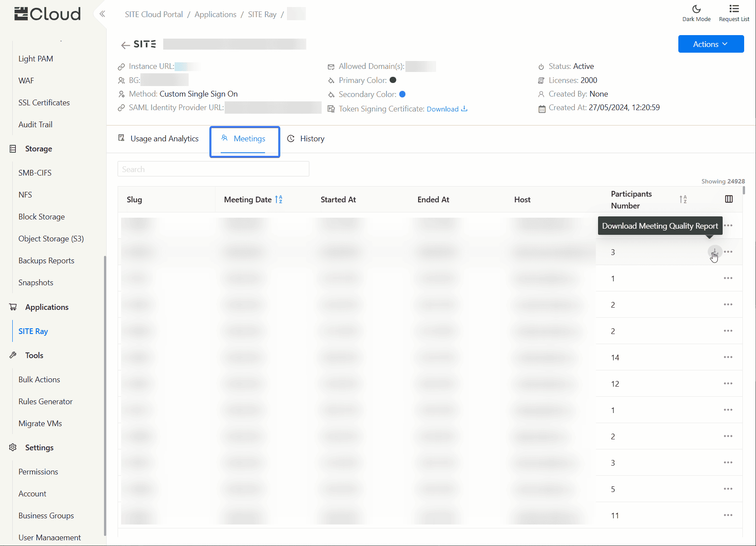Screen dimensions: 756x546
Task: Open Audit Trail in sidebar
Action: pyautogui.click(x=36, y=125)
